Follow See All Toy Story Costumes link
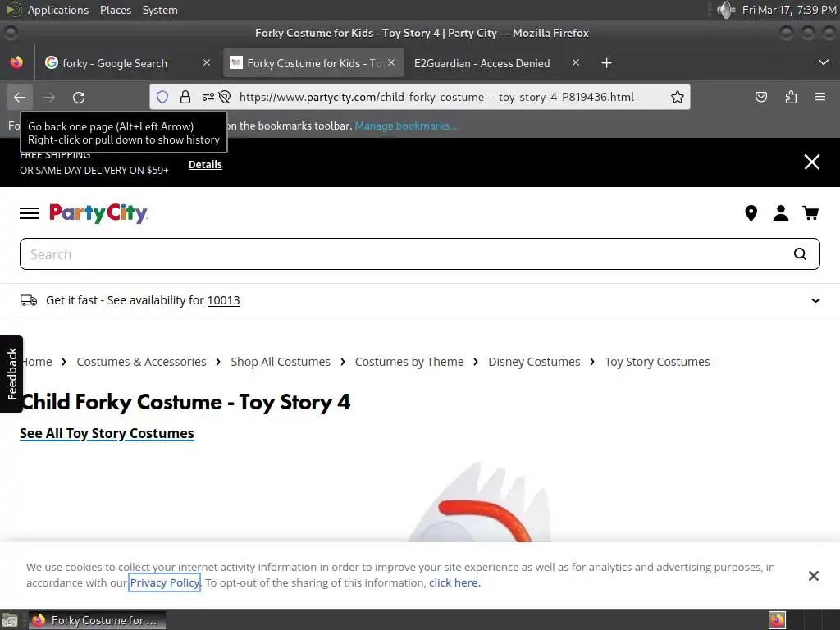 [107, 433]
